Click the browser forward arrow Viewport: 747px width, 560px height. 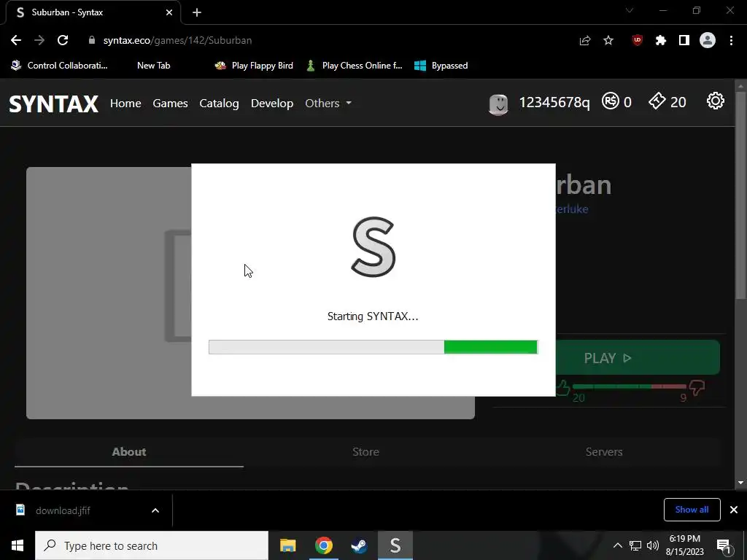[39, 41]
